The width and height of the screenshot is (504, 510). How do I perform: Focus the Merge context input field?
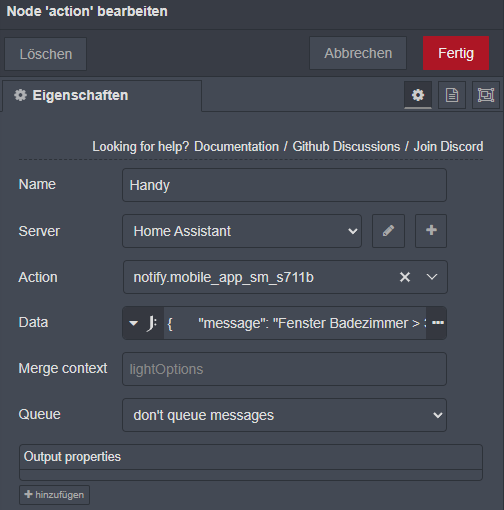pos(284,369)
